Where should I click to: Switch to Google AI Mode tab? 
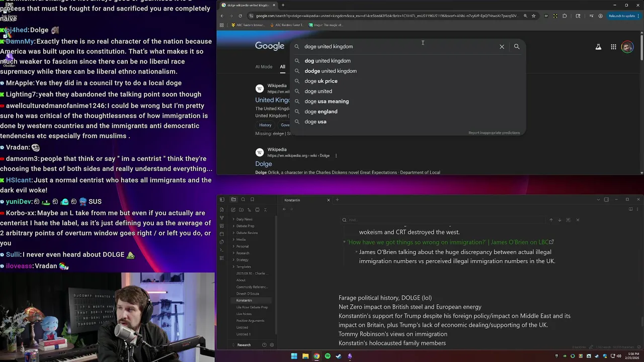coord(264,67)
